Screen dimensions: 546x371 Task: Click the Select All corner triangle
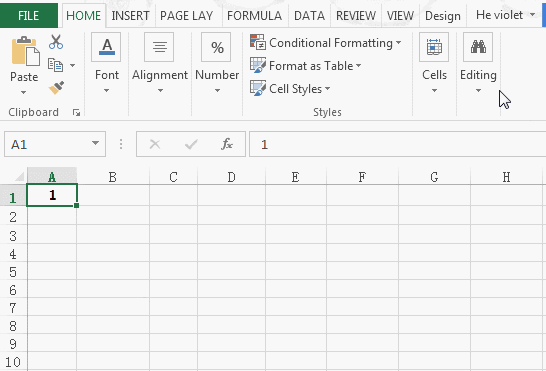(19, 176)
